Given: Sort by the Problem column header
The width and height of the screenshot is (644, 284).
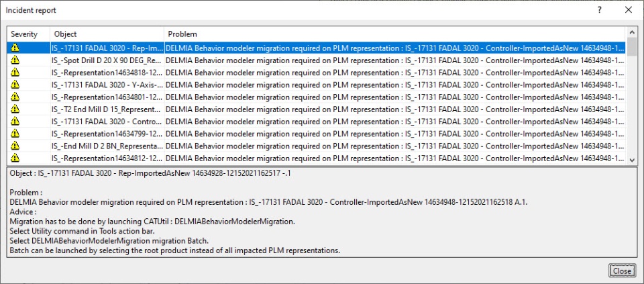Looking at the screenshot, I should [x=394, y=34].
